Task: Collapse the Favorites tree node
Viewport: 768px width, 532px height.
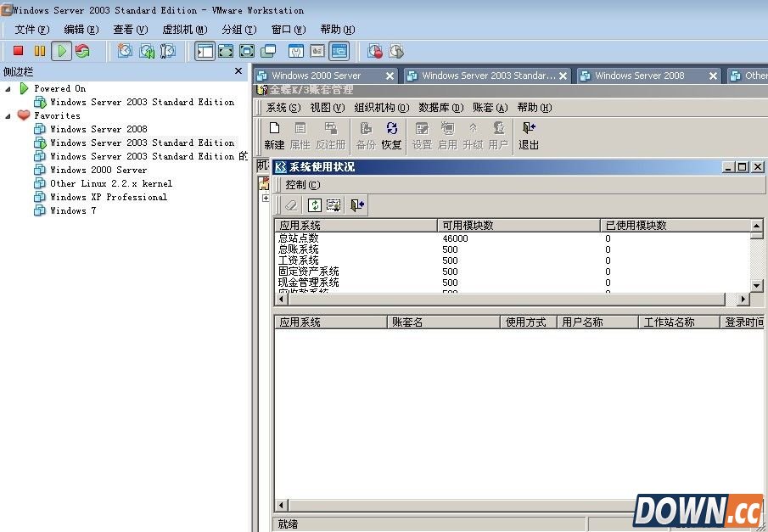Action: tap(9, 115)
